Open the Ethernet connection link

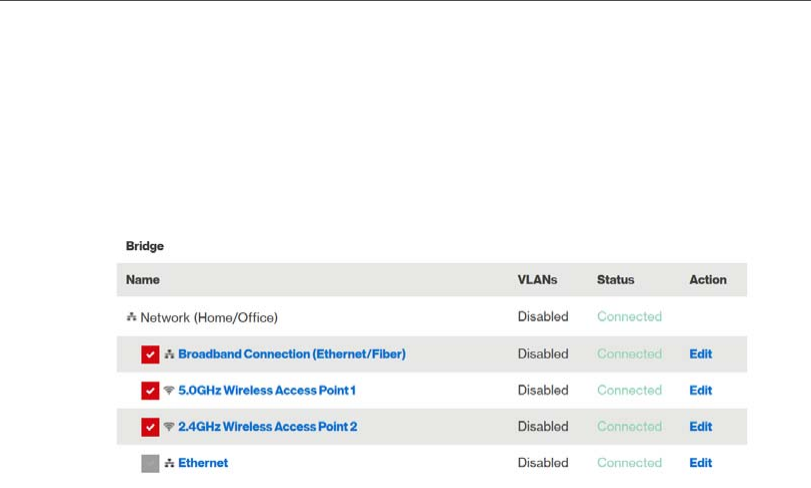(x=203, y=463)
